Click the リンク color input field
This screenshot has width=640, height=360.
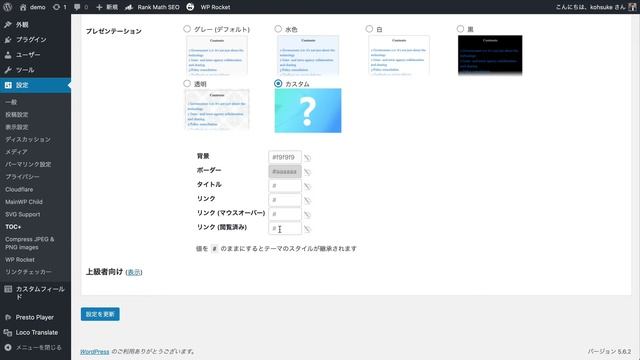click(285, 200)
